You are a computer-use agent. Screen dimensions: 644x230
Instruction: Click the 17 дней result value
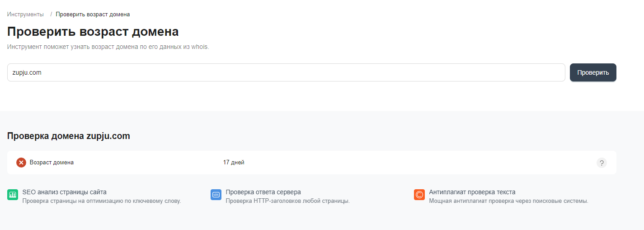coord(234,163)
